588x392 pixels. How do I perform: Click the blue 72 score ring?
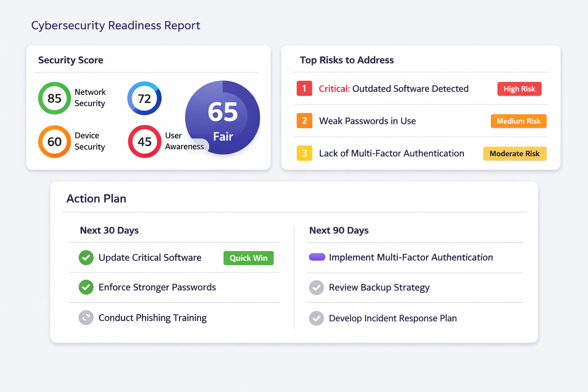(144, 98)
